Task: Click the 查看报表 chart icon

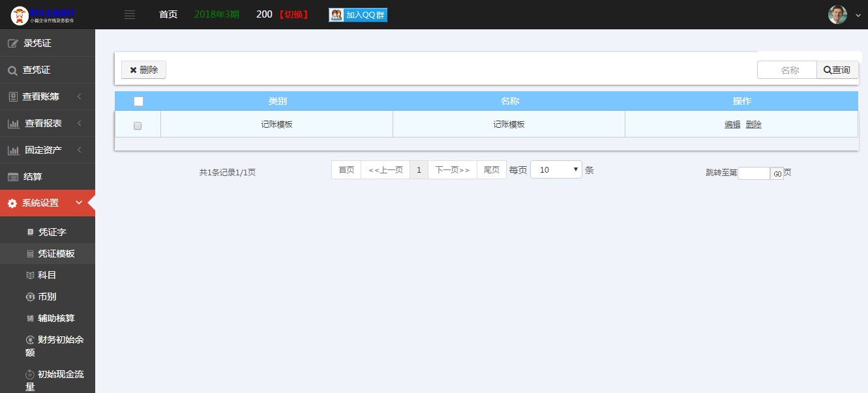Action: coord(13,123)
